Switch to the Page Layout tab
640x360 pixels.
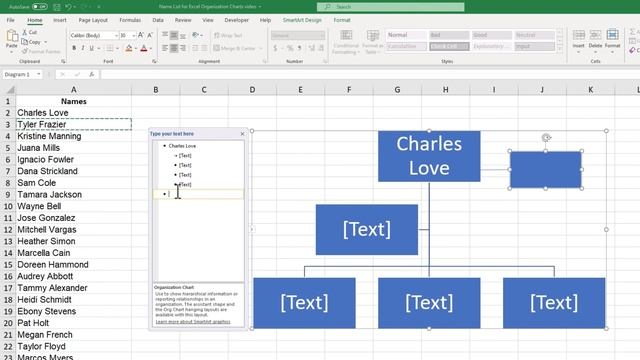click(93, 20)
